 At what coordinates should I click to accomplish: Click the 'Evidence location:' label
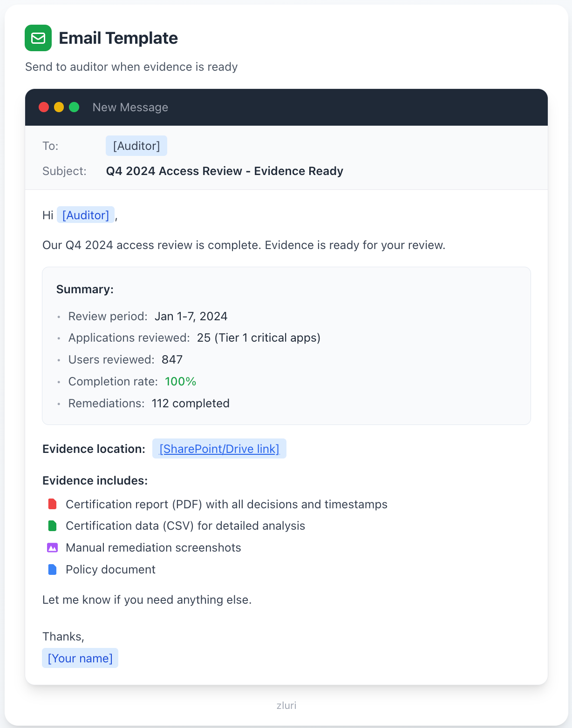pyautogui.click(x=94, y=449)
